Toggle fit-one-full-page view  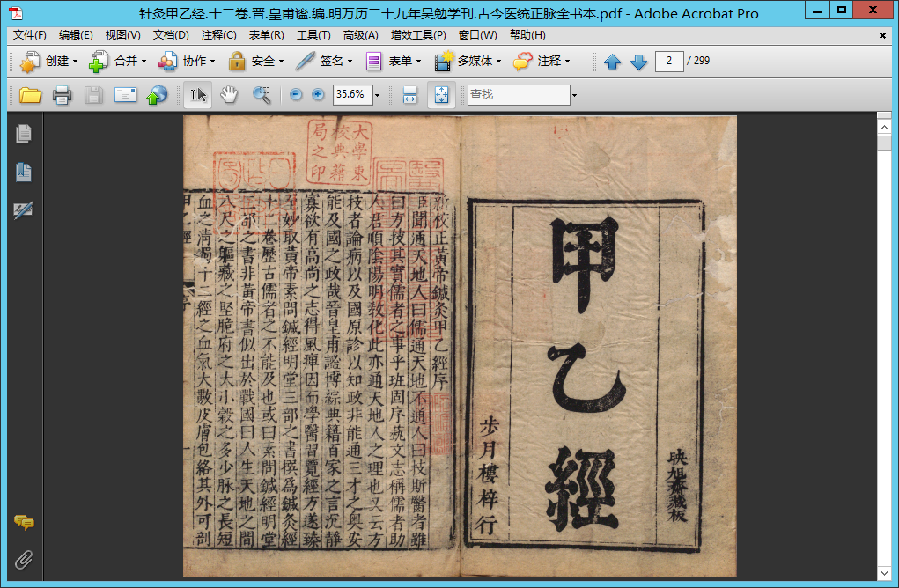tap(442, 95)
